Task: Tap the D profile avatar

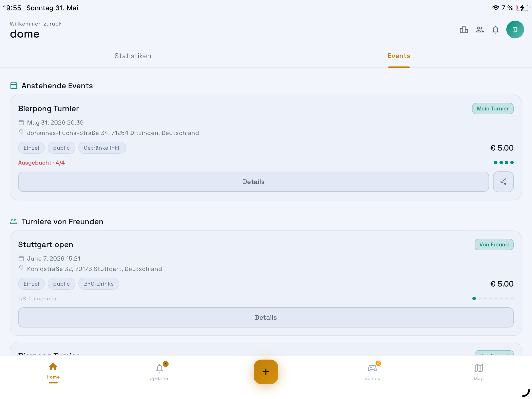Action: point(515,30)
